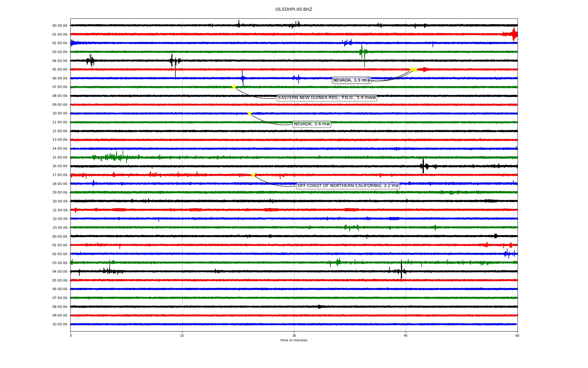Image resolution: width=588 pixels, height=368 pixels.
Task: Click the Northern California earthquake star marker
Action: click(x=253, y=175)
